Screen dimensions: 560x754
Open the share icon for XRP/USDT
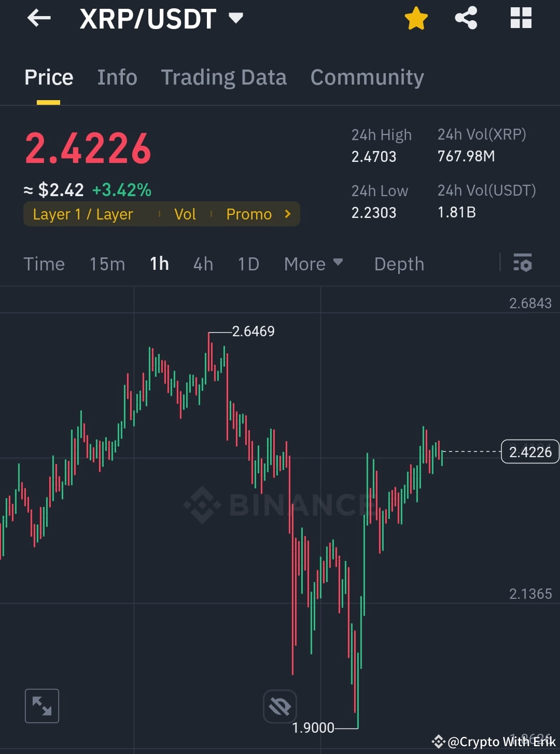[466, 18]
